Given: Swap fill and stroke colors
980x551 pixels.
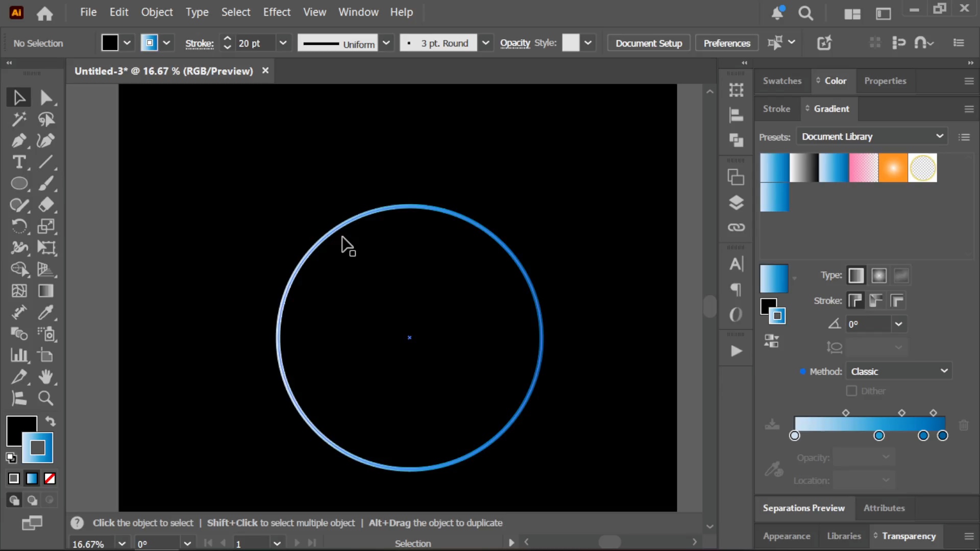Looking at the screenshot, I should point(50,421).
